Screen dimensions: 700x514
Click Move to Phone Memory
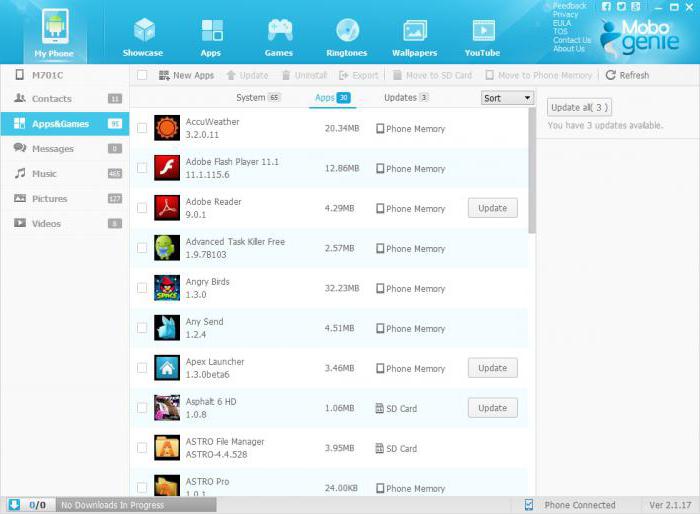538,75
